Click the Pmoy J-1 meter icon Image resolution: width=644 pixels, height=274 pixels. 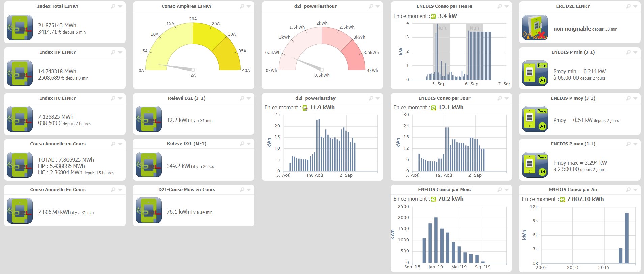[535, 119]
